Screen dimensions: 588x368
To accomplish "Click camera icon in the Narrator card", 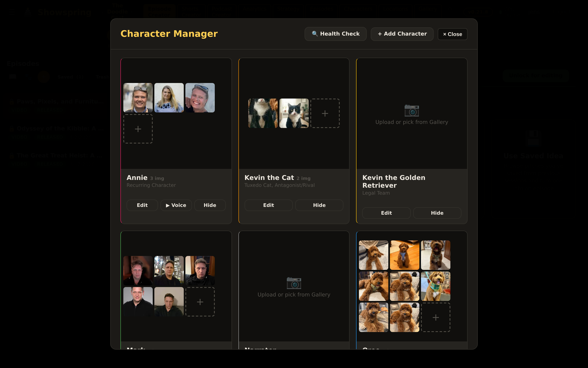I will [x=294, y=283].
